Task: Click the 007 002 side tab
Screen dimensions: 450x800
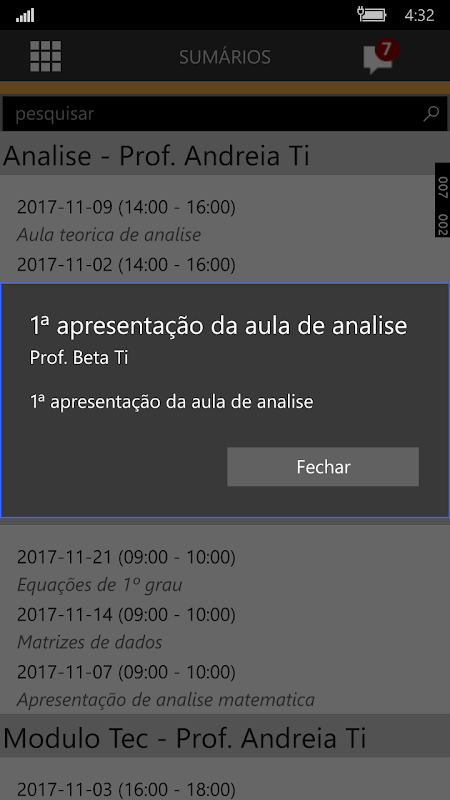Action: (x=442, y=200)
